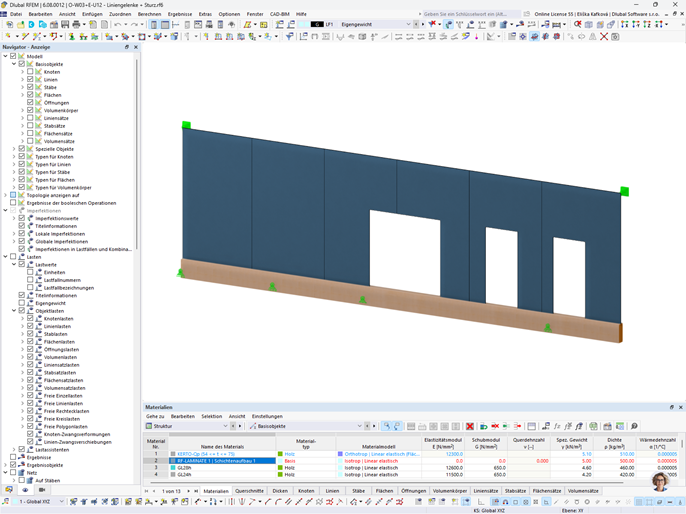The height and width of the screenshot is (514, 686).
Task: Open the Basisobjekte dropdown in table toolbar
Action: pyautogui.click(x=359, y=426)
